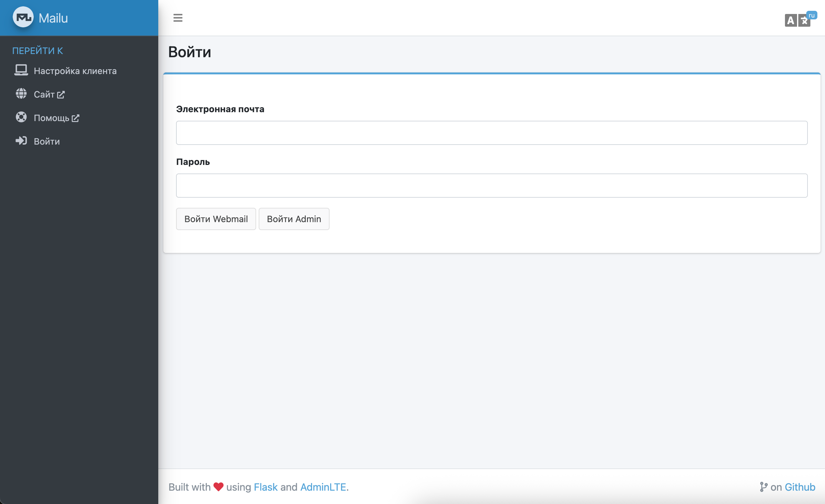Image resolution: width=825 pixels, height=504 pixels.
Task: Click the lifebuoy help icon
Action: point(21,117)
